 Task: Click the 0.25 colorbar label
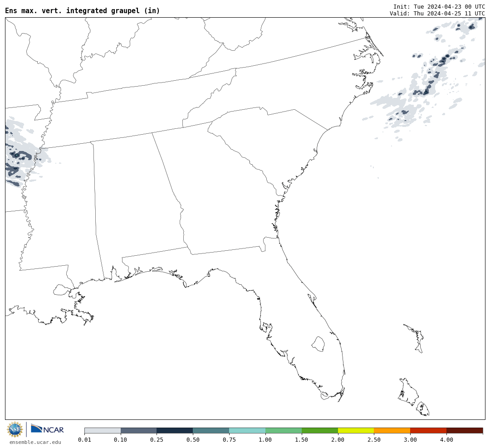[x=157, y=440]
